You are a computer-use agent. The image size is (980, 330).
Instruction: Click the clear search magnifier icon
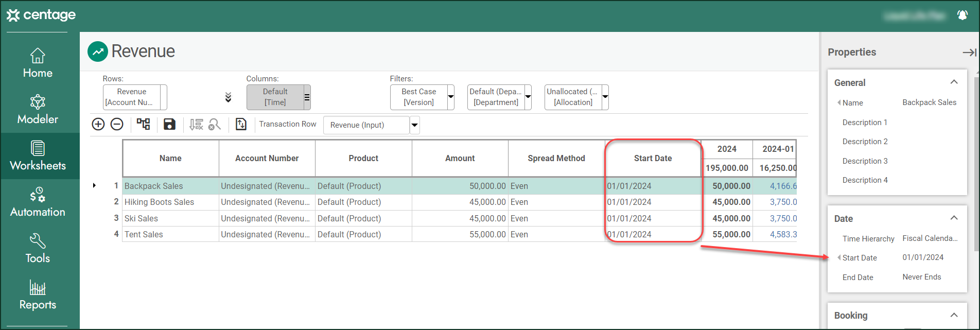click(x=215, y=124)
